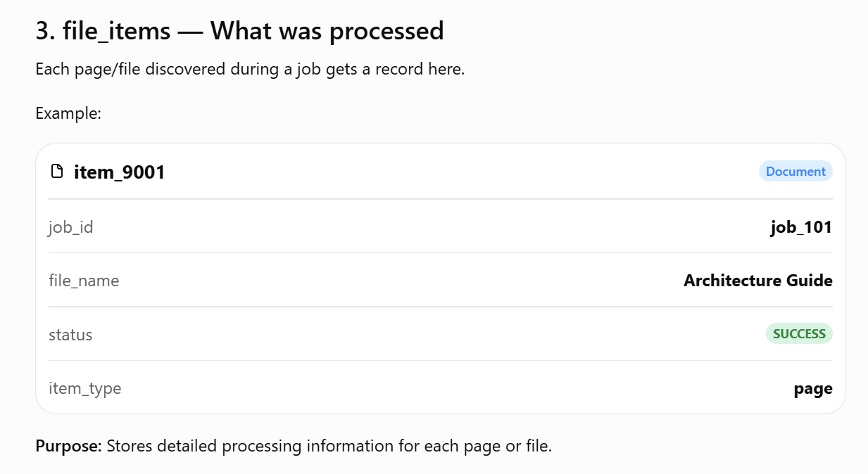Screen dimensions: 868x474
Task: Click the blue Document badge
Action: [x=795, y=172]
